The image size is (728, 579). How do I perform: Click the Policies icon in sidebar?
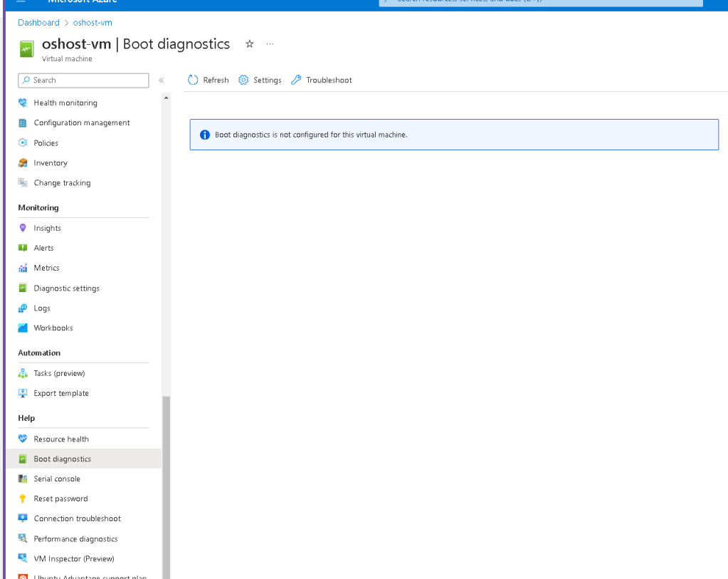click(x=23, y=142)
